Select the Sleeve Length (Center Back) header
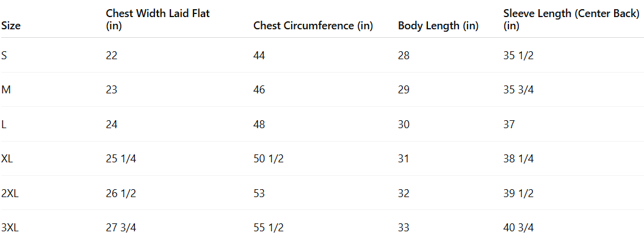644x249 pixels. click(571, 20)
